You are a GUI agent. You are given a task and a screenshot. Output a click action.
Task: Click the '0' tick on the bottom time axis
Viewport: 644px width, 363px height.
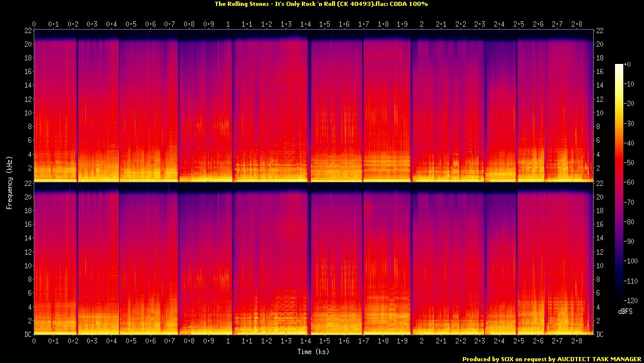34,341
